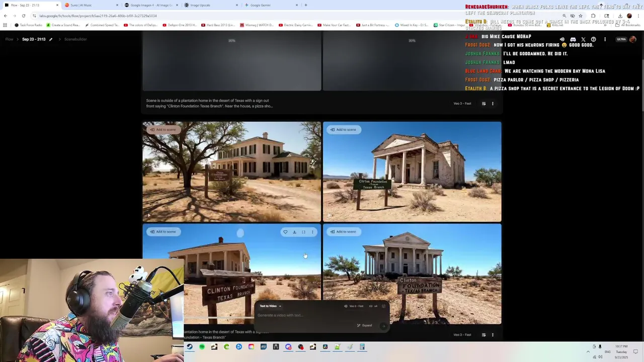Change the x4 output count setting
644x362 pixels.
[x=373, y=306]
